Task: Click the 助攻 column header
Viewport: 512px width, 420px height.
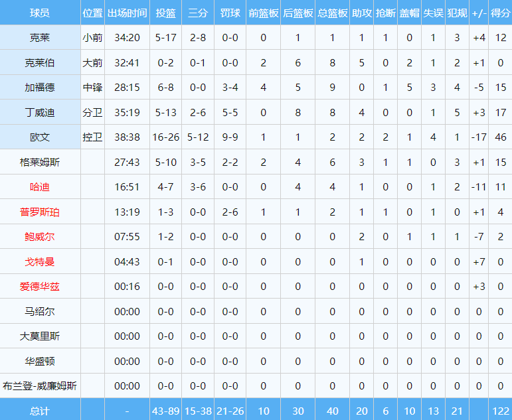Action: [362, 13]
